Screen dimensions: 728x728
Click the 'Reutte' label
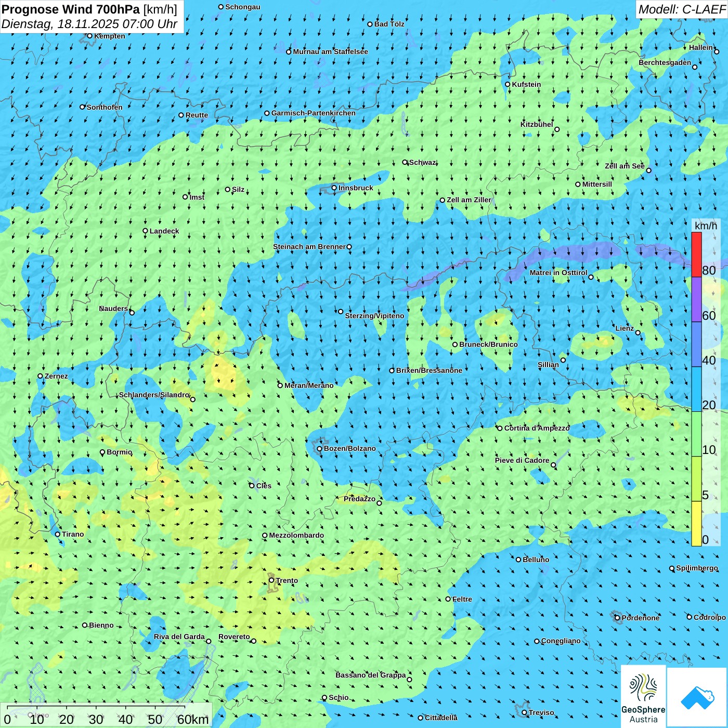click(197, 115)
